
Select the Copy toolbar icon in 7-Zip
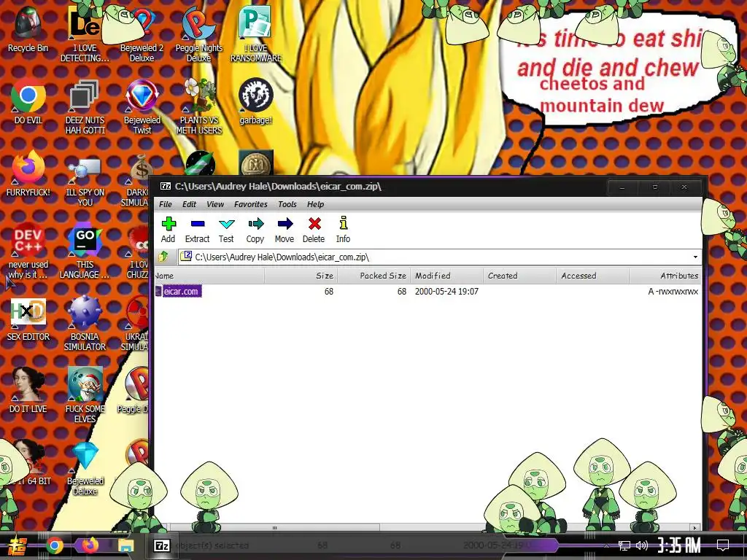pyautogui.click(x=255, y=230)
